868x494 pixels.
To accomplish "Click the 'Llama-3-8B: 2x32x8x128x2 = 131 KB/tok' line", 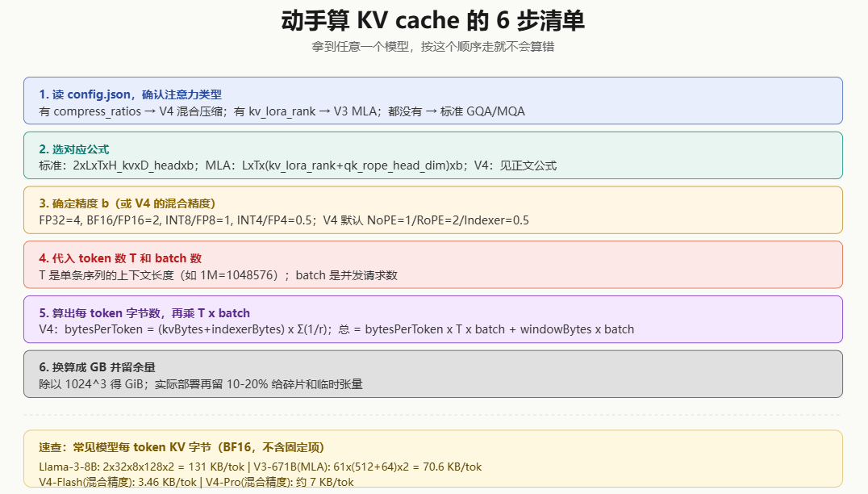I will click(261, 467).
